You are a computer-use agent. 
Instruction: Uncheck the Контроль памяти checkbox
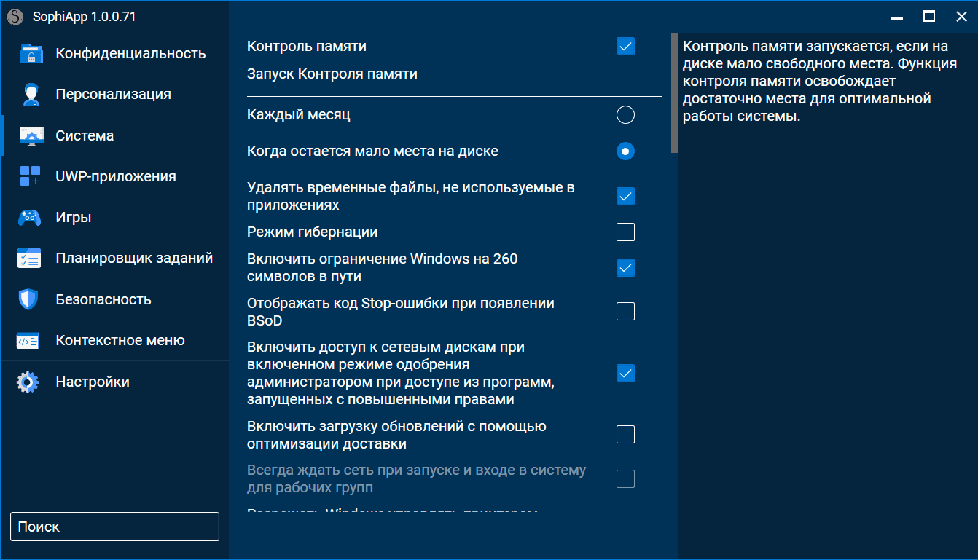(625, 47)
